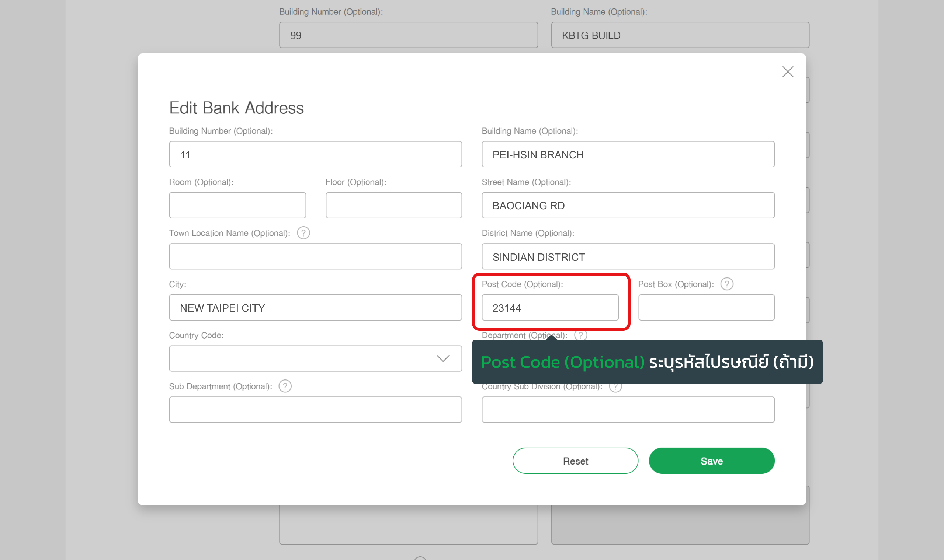
Task: Click background Building Number field showing 99
Action: pyautogui.click(x=409, y=35)
